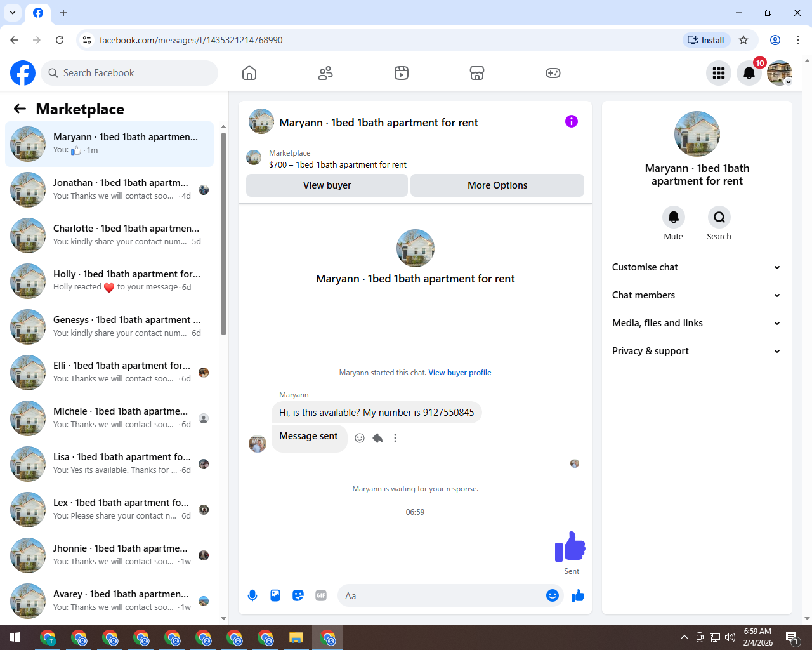812x650 pixels.
Task: Expand Privacy & support section
Action: coord(697,351)
